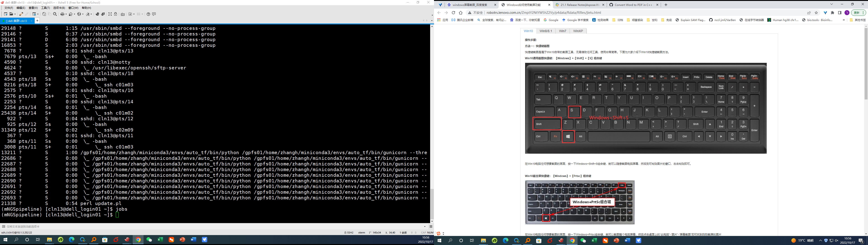The width and height of the screenshot is (868, 245).
Task: Select the WinXP tab on the page
Action: pyautogui.click(x=578, y=31)
